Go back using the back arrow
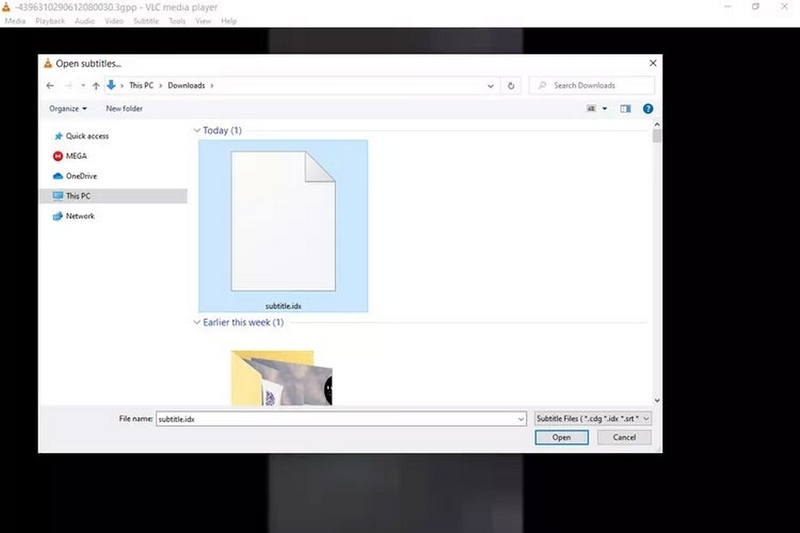Viewport: 800px width, 533px height. click(x=50, y=86)
